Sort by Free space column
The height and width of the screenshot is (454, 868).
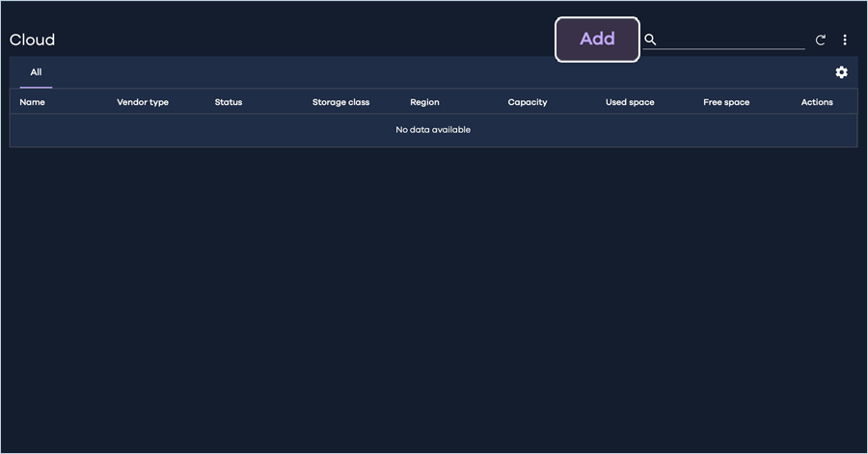(726, 102)
